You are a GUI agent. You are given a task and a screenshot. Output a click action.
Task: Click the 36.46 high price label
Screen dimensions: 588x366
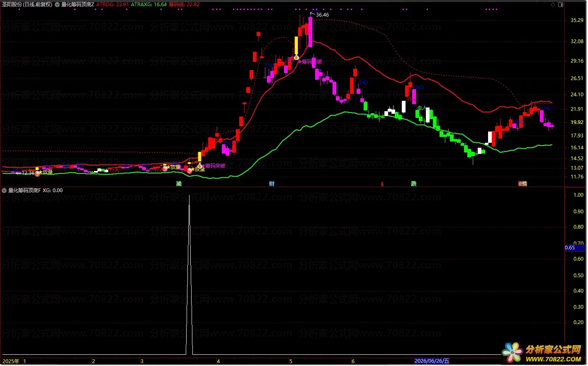coord(322,15)
